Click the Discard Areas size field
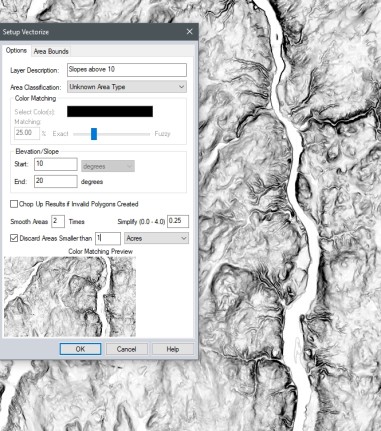This screenshot has height=431, width=381. click(108, 238)
